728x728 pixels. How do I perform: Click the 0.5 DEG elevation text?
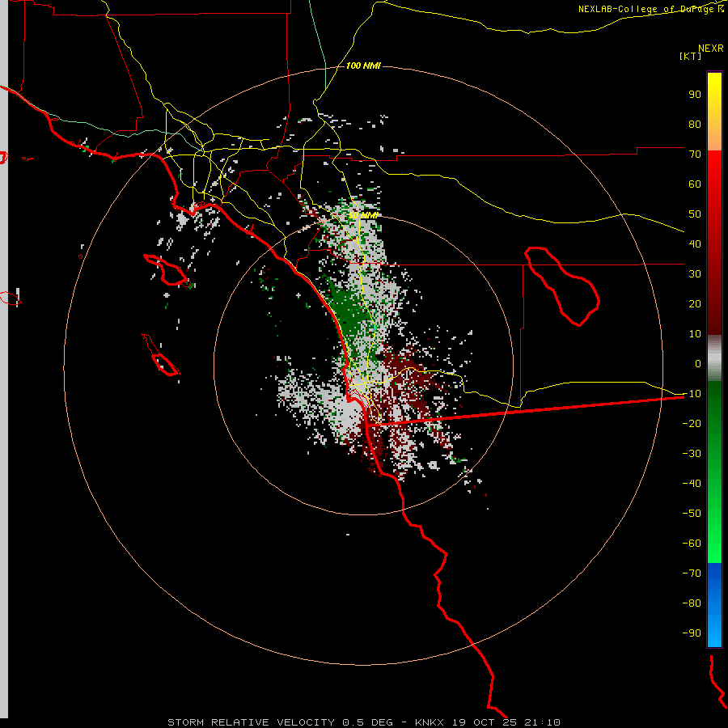tap(368, 722)
